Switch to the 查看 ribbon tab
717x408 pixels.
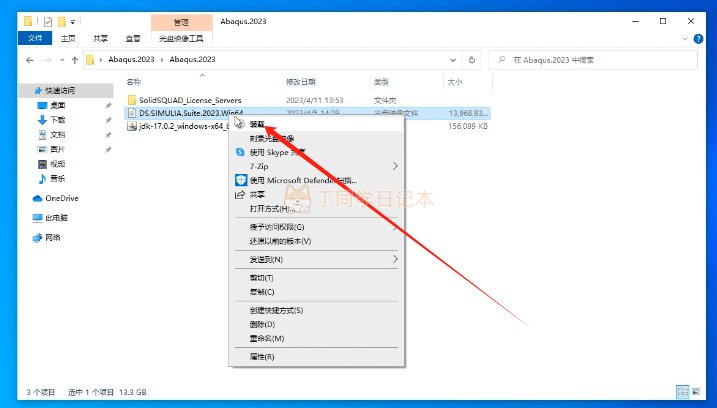[x=133, y=38]
